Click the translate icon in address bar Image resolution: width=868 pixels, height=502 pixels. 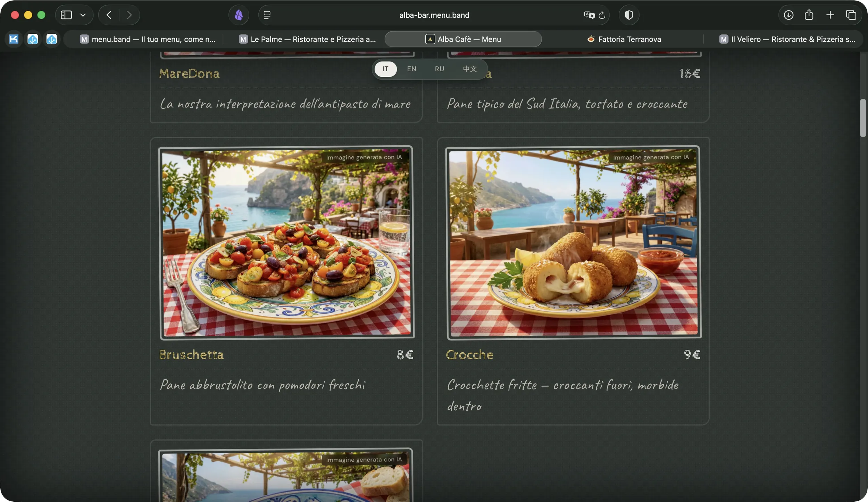(589, 15)
